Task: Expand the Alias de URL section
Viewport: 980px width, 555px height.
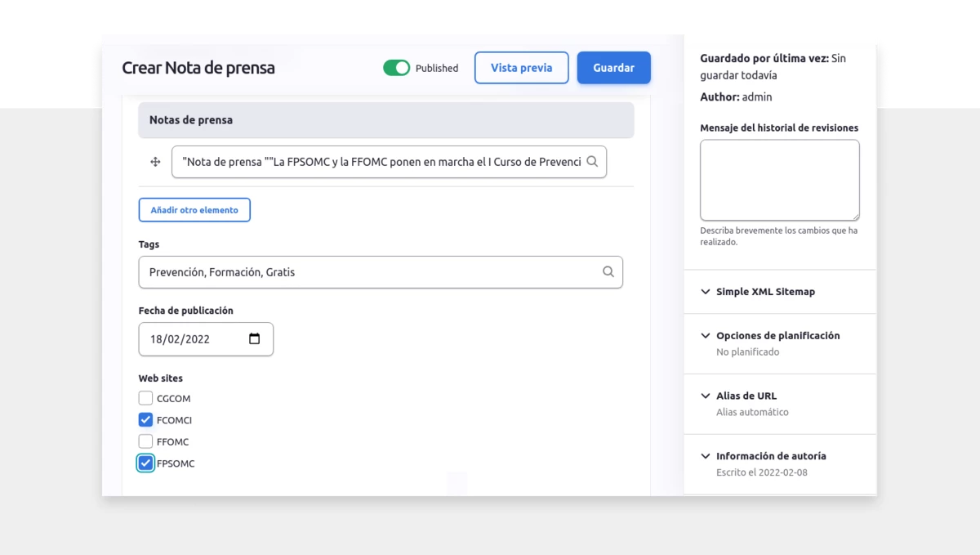Action: (x=780, y=404)
